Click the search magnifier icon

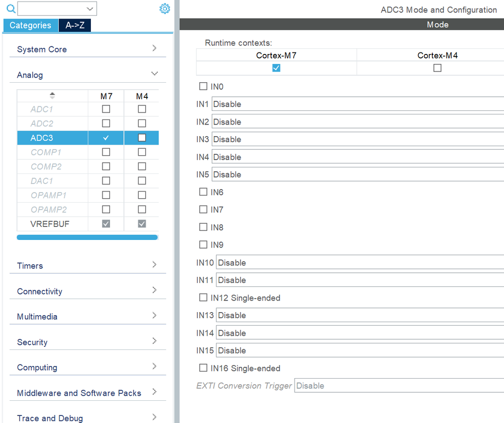point(11,9)
